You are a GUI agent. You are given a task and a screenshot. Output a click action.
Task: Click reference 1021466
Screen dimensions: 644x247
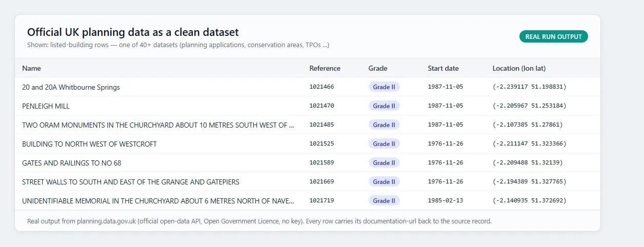[321, 87]
